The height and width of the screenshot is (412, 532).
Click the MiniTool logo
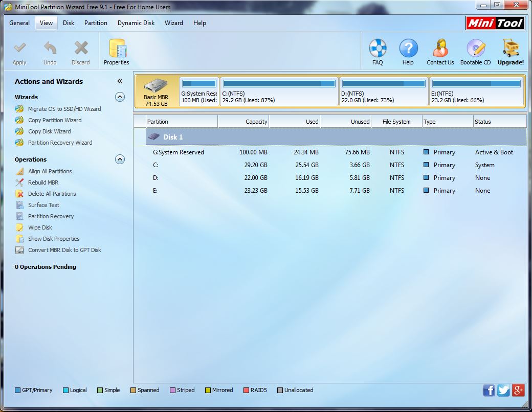495,23
